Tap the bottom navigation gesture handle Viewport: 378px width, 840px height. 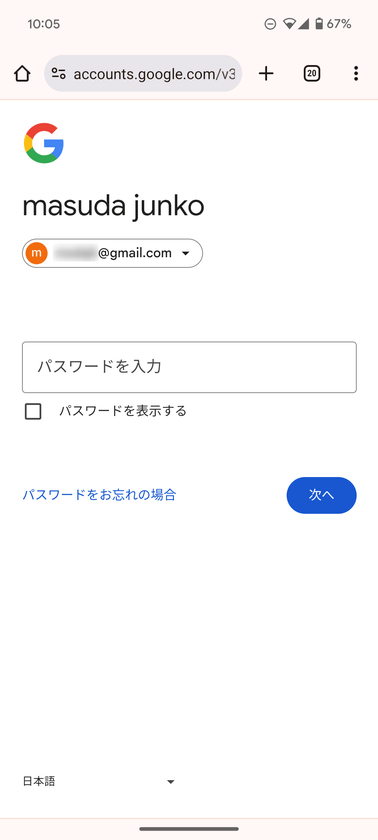pos(189,829)
